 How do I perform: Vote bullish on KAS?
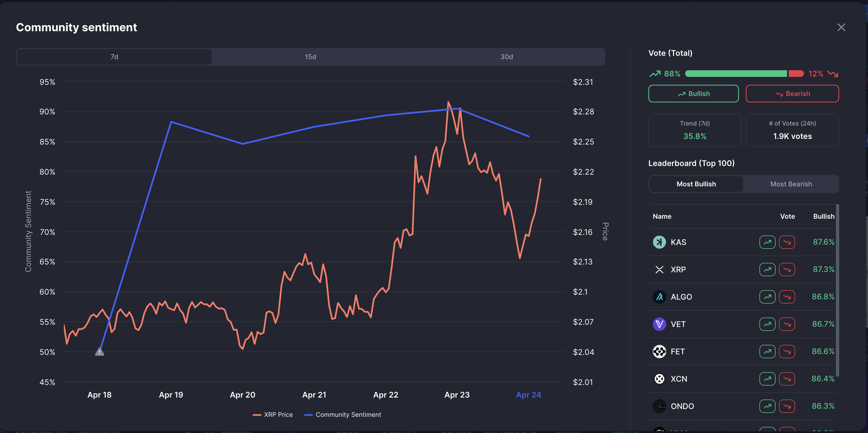[x=767, y=242]
